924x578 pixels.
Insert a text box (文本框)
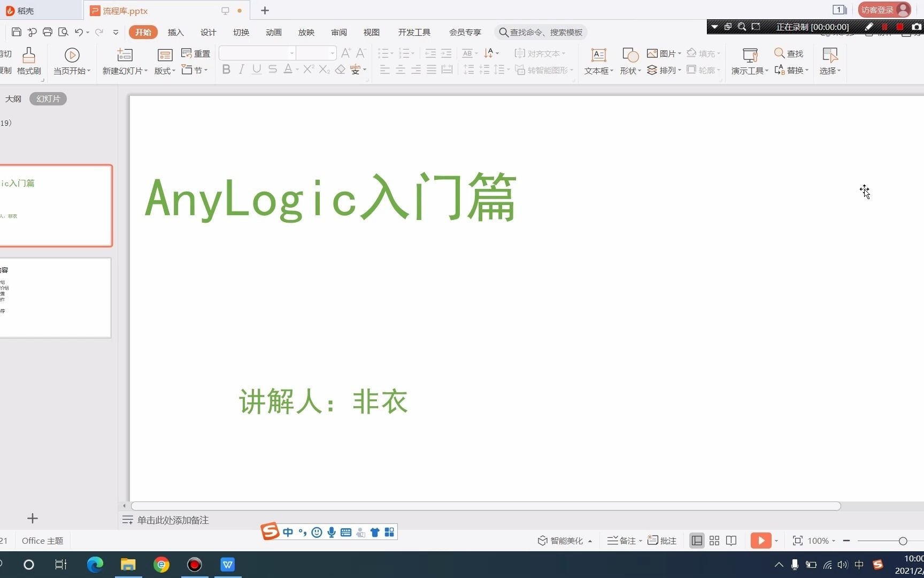(598, 61)
